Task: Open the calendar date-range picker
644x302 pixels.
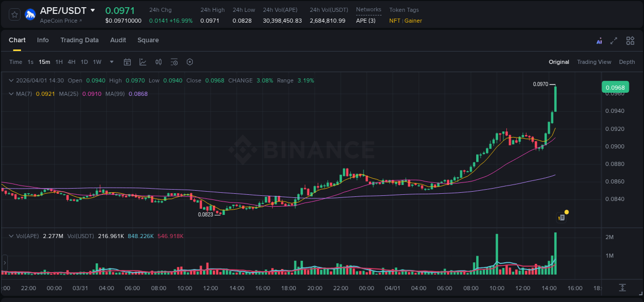Action: pyautogui.click(x=127, y=62)
